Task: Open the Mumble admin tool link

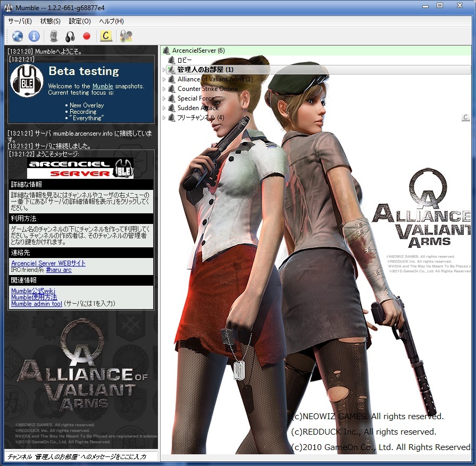Action: click(x=36, y=303)
